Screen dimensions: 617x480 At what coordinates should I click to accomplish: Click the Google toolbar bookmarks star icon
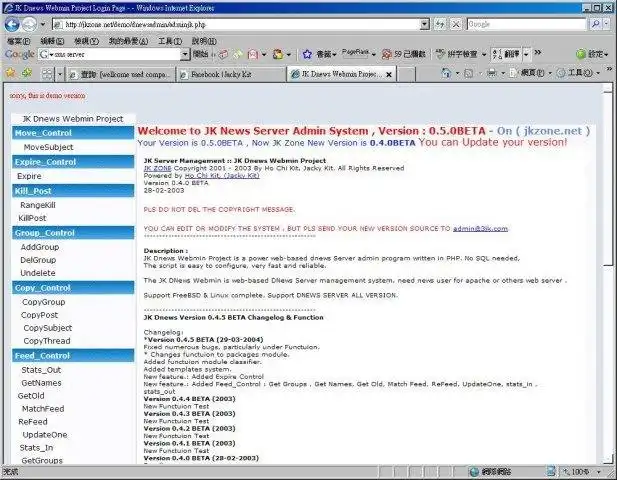307,54
